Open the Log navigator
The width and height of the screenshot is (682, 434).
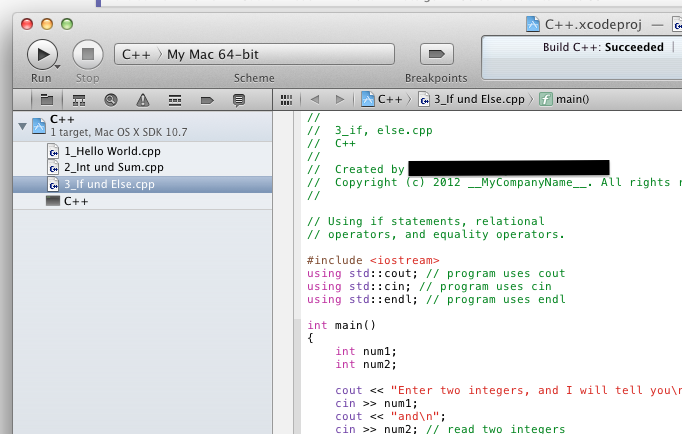pyautogui.click(x=238, y=100)
